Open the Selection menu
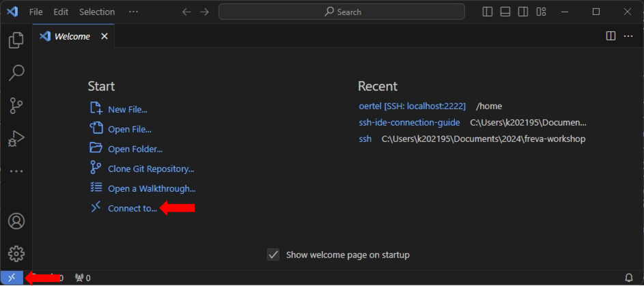This screenshot has height=286, width=644. 97,12
